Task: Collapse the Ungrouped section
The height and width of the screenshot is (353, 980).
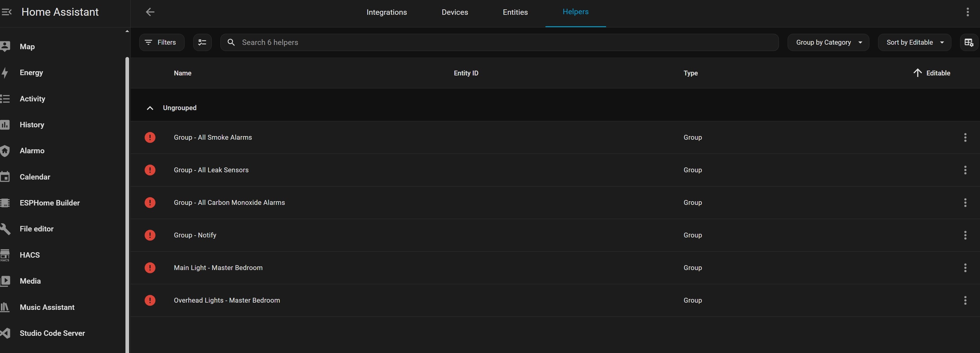Action: pyautogui.click(x=150, y=108)
